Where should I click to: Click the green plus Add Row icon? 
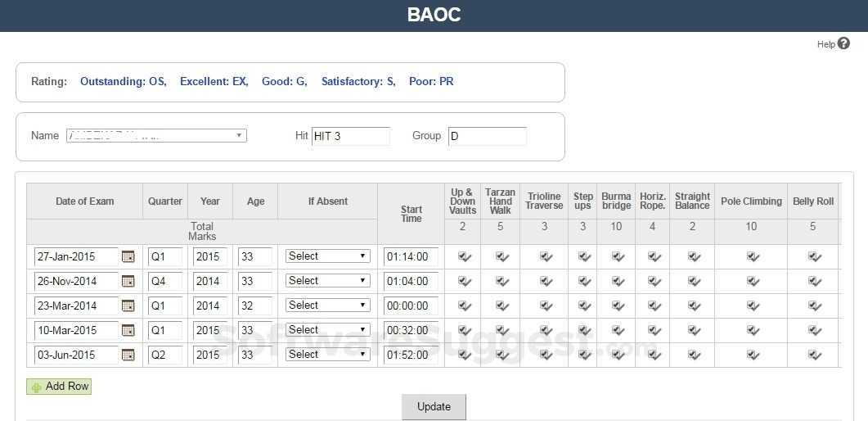(x=36, y=387)
